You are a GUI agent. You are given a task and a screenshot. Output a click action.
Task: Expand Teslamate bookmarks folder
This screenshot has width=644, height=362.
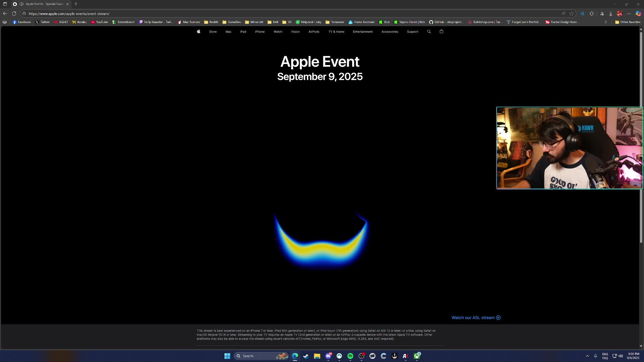pos(335,22)
